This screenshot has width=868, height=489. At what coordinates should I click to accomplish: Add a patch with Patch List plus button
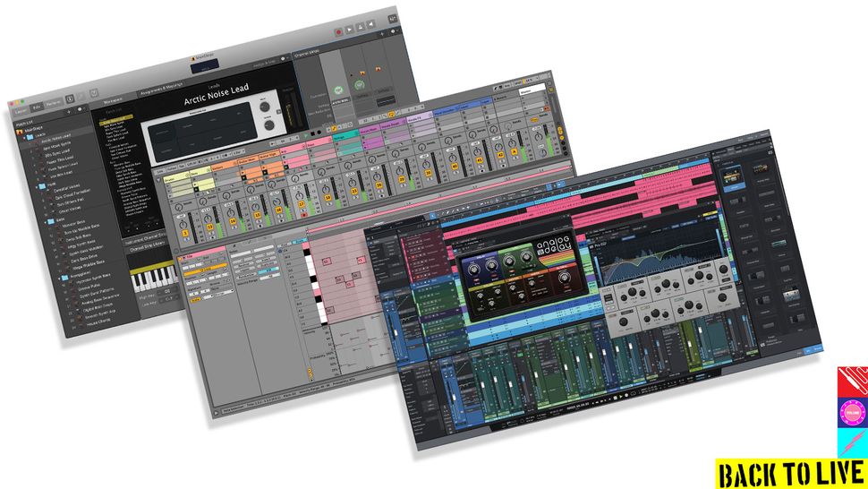pyautogui.click(x=69, y=112)
